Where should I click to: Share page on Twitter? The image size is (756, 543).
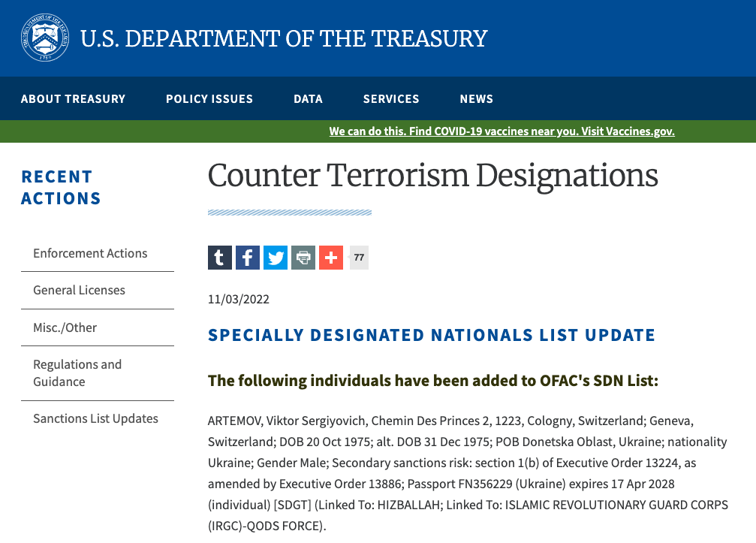(x=276, y=258)
